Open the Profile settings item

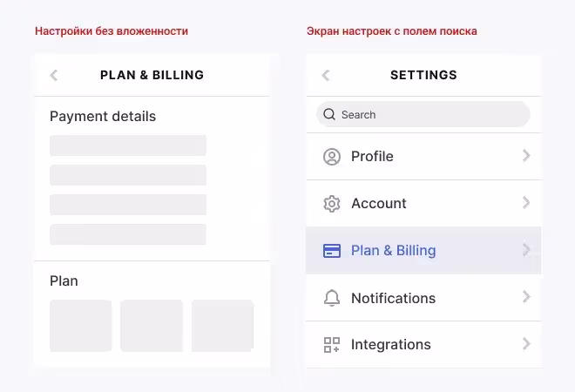[x=372, y=157]
